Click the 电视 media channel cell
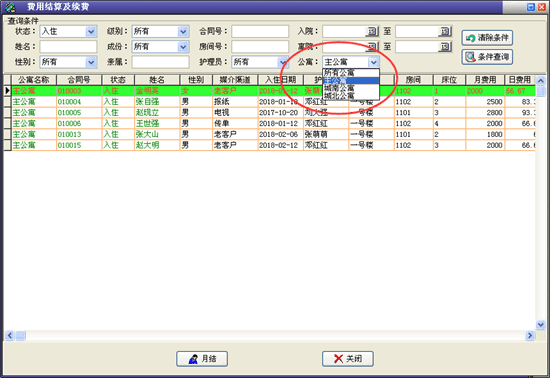550x378 pixels. click(235, 113)
